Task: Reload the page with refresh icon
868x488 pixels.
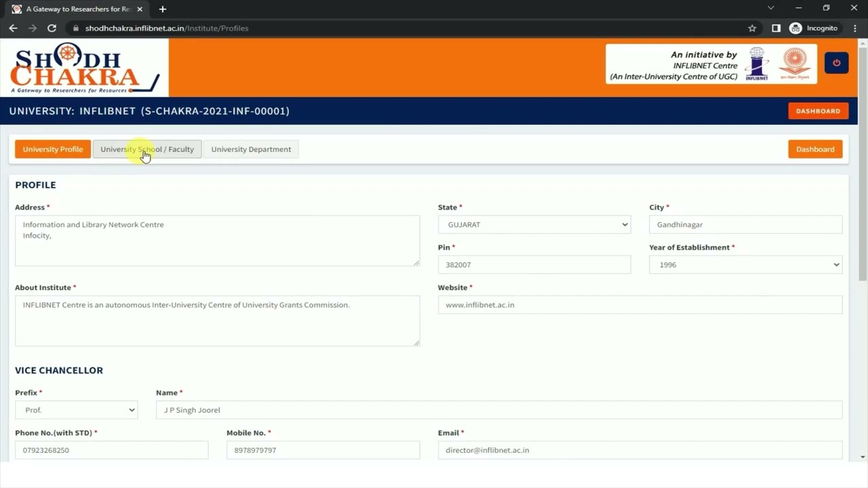Action: click(x=52, y=28)
